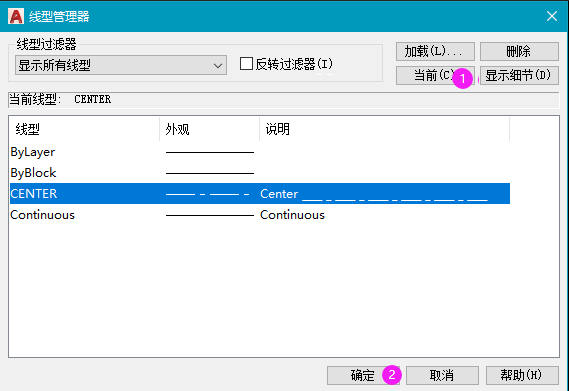569x391 pixels.
Task: Click the 显示细节(D) button
Action: [519, 76]
